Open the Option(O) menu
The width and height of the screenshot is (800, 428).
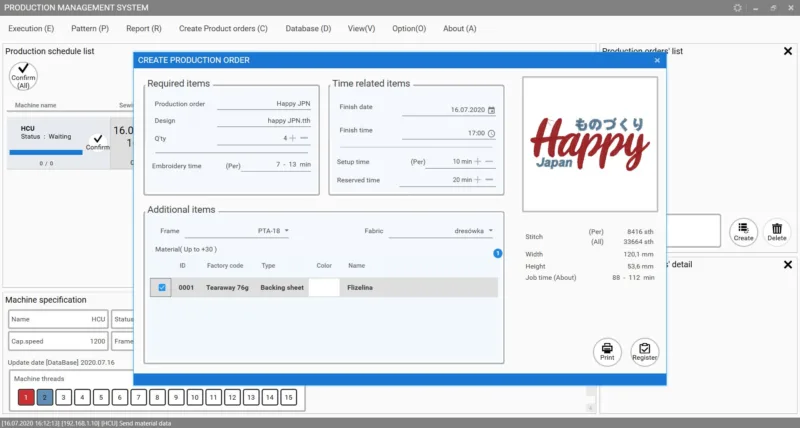click(x=409, y=29)
